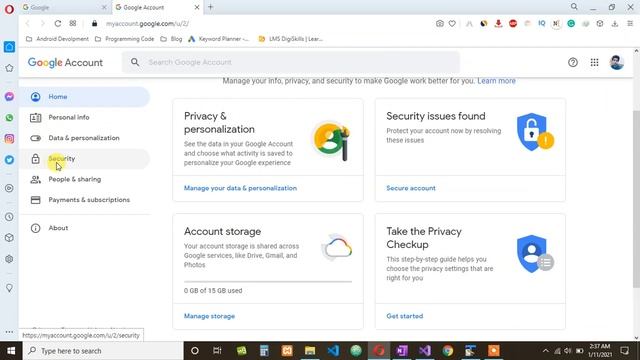The height and width of the screenshot is (360, 640).
Task: Click Manage storage link
Action: tap(209, 316)
